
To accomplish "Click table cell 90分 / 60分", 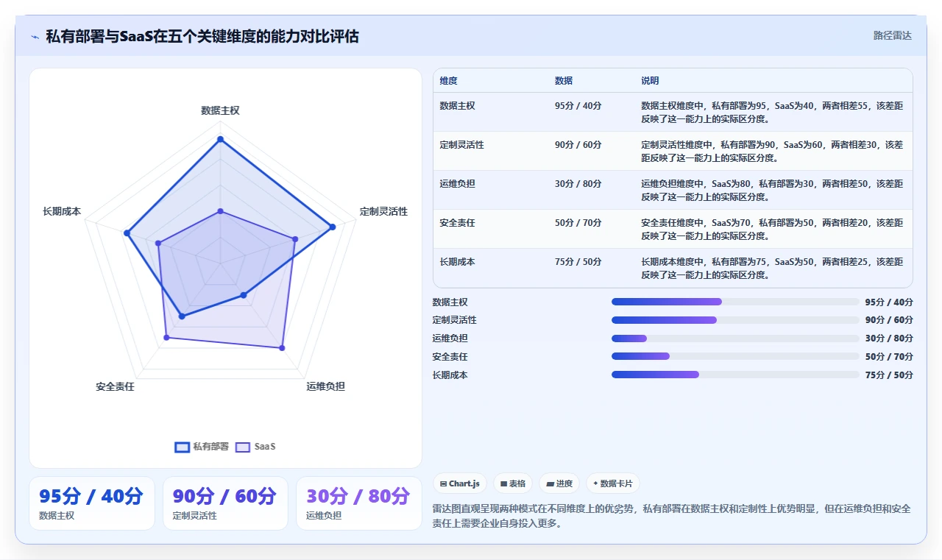I will (x=578, y=145).
